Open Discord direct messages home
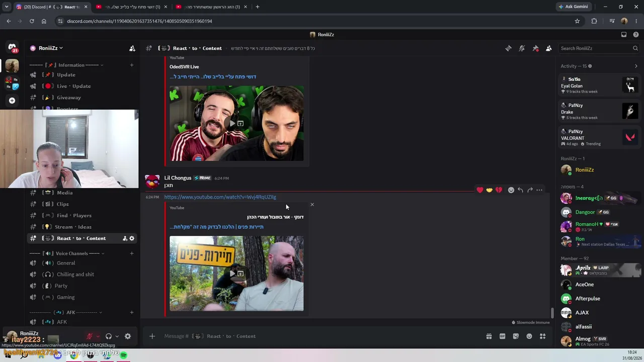The image size is (644, 362). click(12, 48)
